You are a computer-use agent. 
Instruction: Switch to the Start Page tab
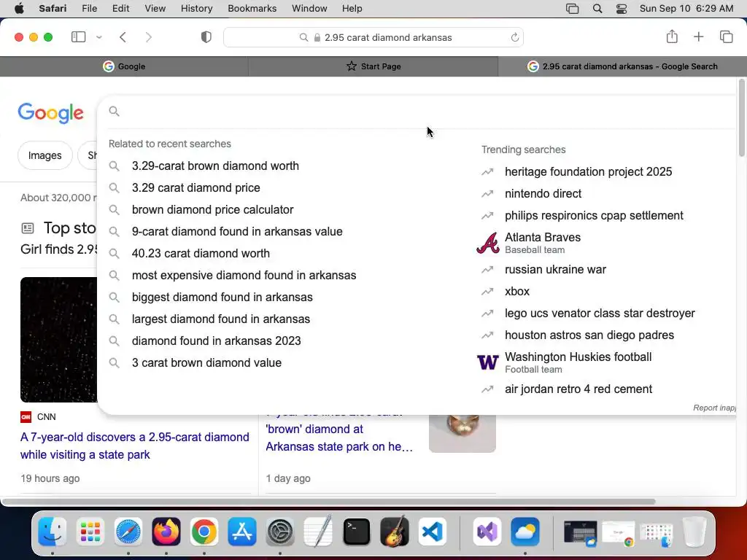tap(373, 66)
